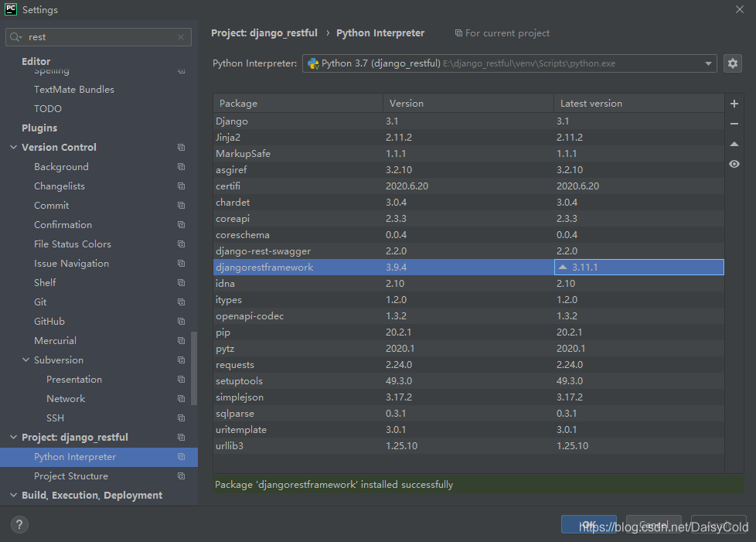Click the Cancel button

pos(653,524)
